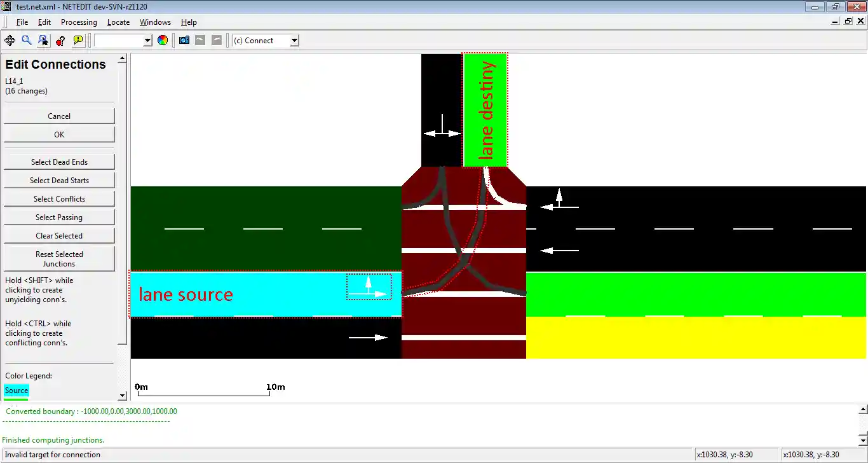Viewport: 868px width, 463px height.
Task: Select the magnifier zoom tool
Action: [27, 41]
